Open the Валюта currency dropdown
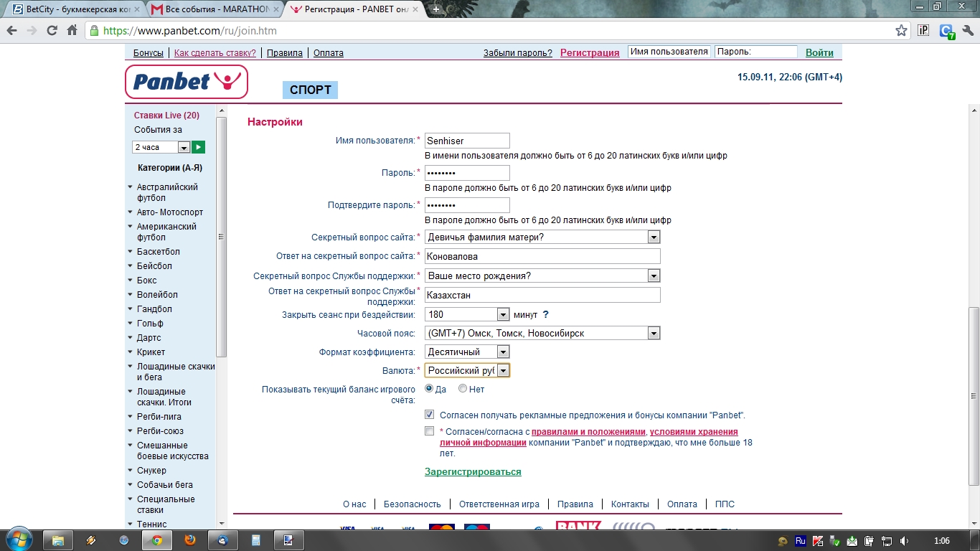The image size is (980, 551). [x=467, y=370]
